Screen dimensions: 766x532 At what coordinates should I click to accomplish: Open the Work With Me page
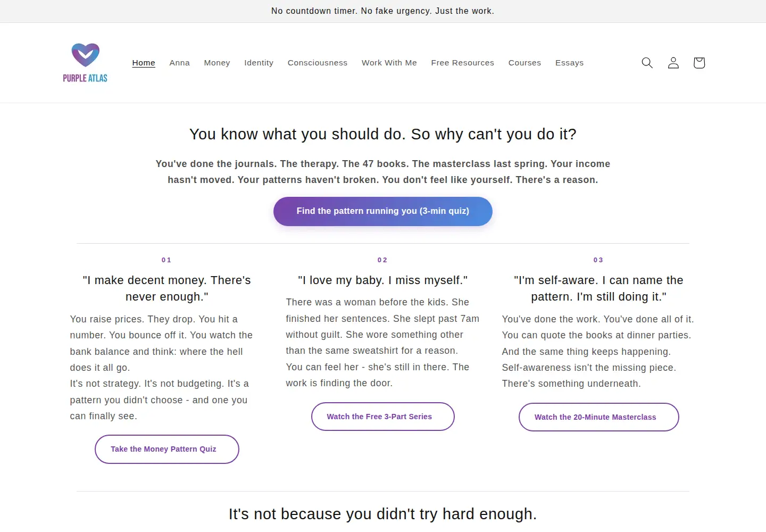pos(389,63)
